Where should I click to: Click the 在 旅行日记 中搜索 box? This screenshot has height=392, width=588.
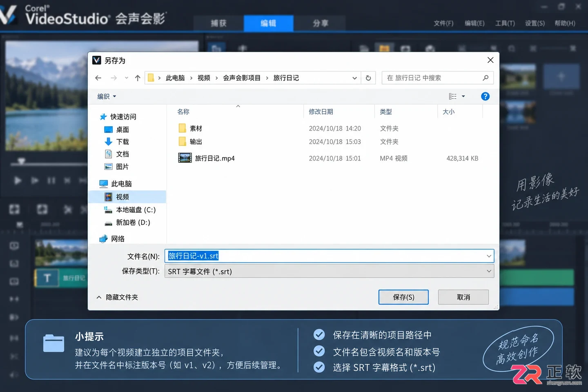[437, 78]
